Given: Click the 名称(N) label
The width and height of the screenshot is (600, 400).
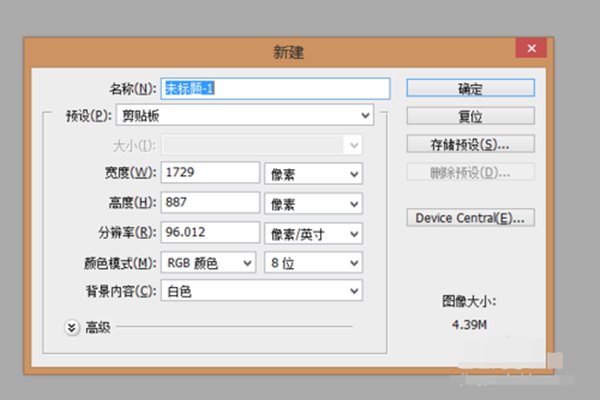Looking at the screenshot, I should click(133, 89).
